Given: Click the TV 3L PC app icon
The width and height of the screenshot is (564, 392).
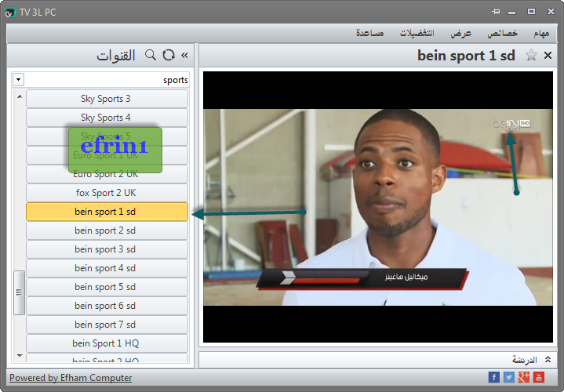Looking at the screenshot, I should 10,13.
